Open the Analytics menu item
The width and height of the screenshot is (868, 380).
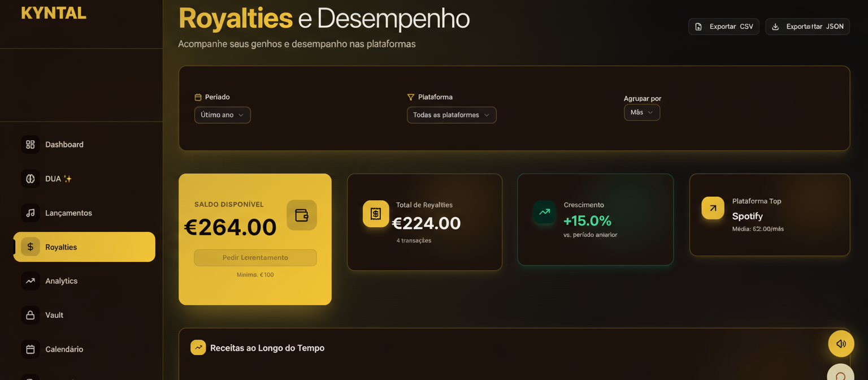[61, 281]
